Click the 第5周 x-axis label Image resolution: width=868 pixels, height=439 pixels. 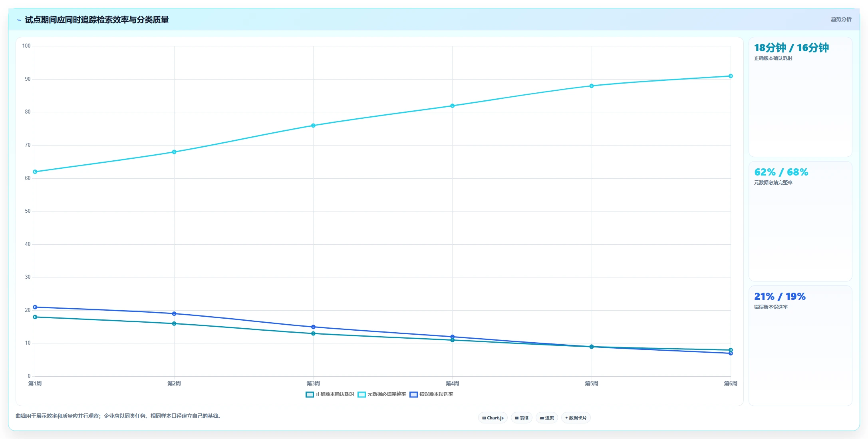[592, 383]
